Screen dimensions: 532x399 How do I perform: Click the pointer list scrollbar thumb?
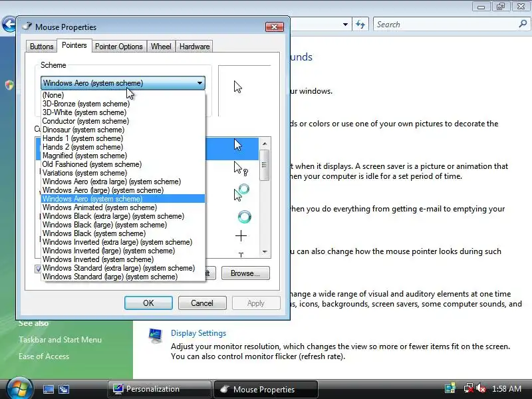264,165
